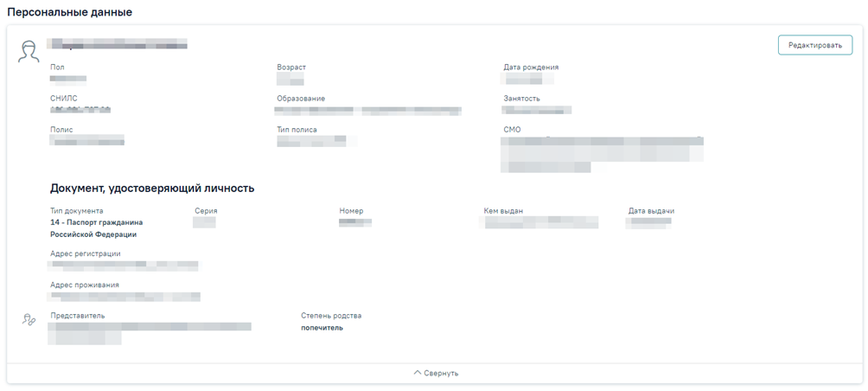Click the patient avatar icon
The height and width of the screenshot is (391, 868).
point(29,51)
